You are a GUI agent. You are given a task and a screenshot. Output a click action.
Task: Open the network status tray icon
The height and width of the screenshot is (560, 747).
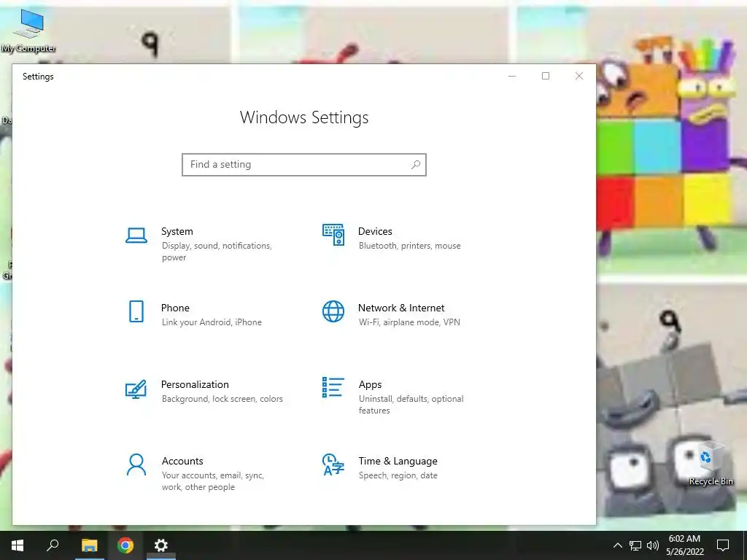point(635,545)
